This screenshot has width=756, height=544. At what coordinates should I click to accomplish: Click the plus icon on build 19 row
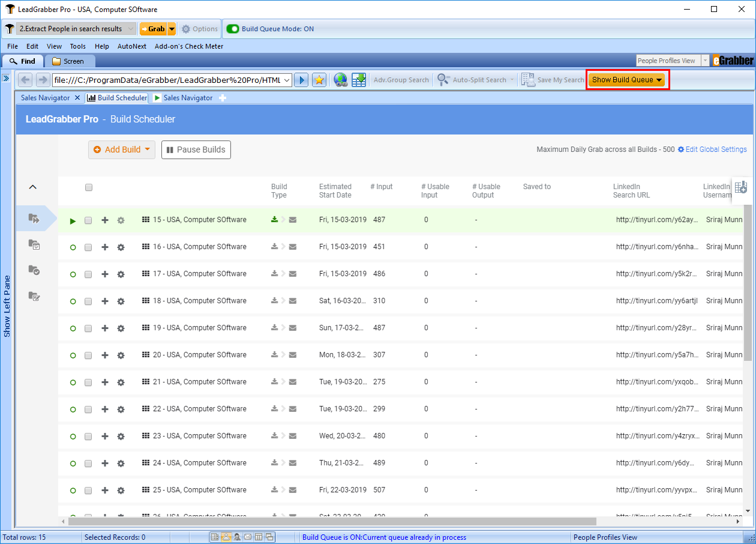tap(105, 328)
